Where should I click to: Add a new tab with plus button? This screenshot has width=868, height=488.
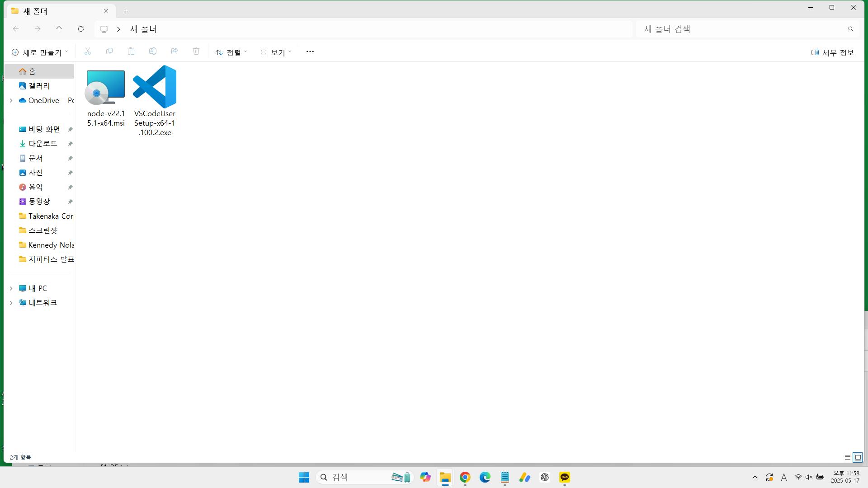[x=126, y=11]
